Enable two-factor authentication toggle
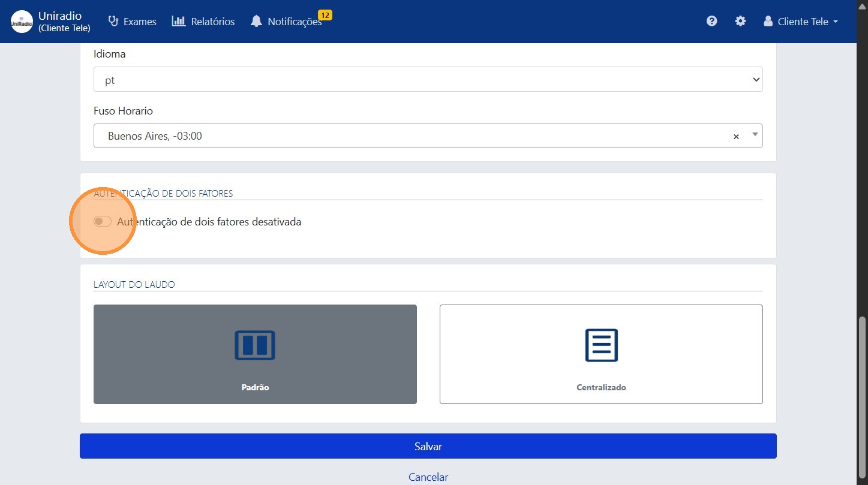The width and height of the screenshot is (868, 485). [x=102, y=221]
